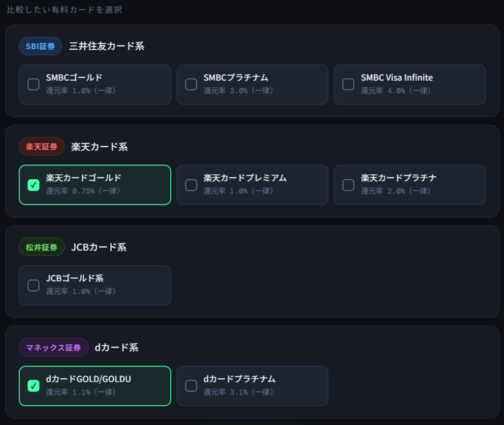Check the SMBCゴールド checkbox
The image size is (504, 425).
pos(33,84)
